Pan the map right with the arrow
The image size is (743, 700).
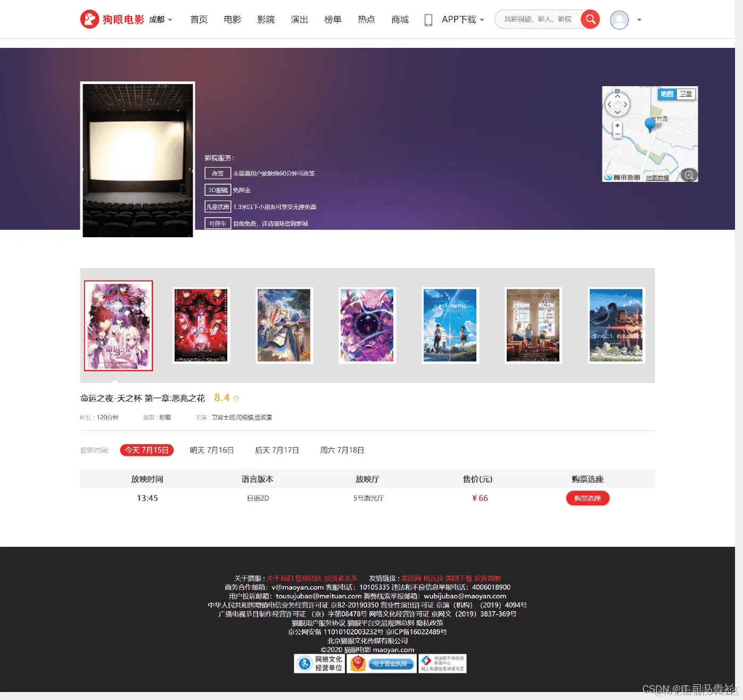(625, 104)
